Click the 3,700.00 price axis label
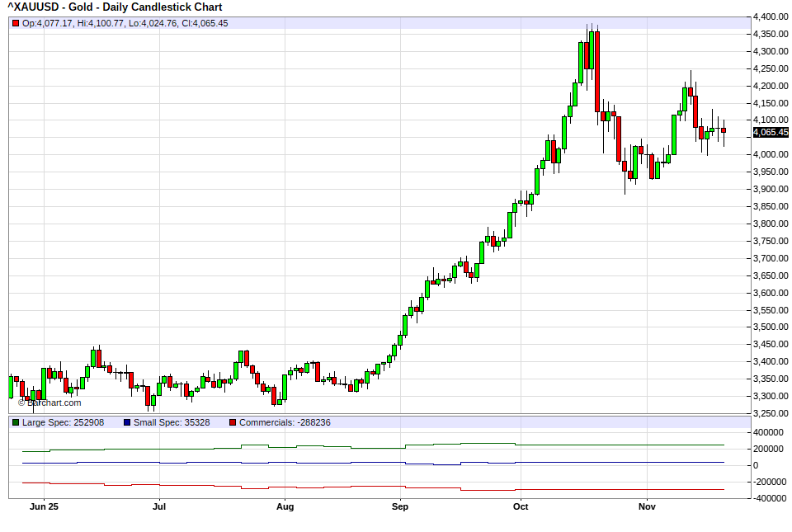 [x=771, y=258]
